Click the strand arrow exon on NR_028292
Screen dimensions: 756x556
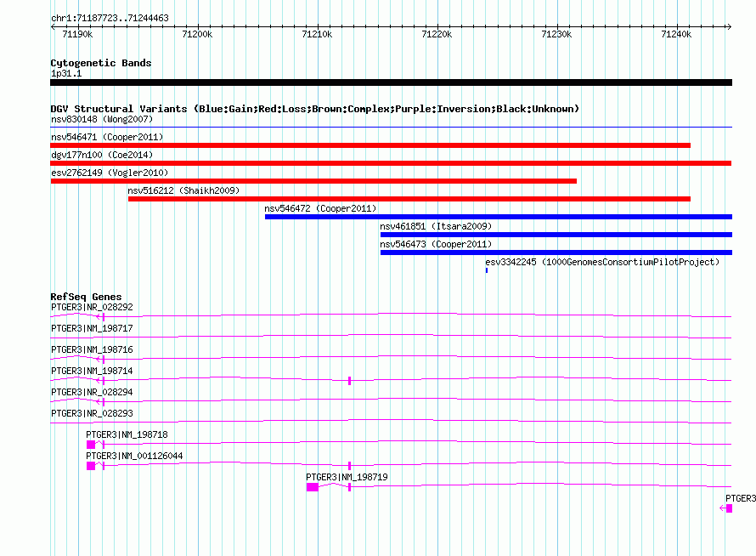click(101, 317)
